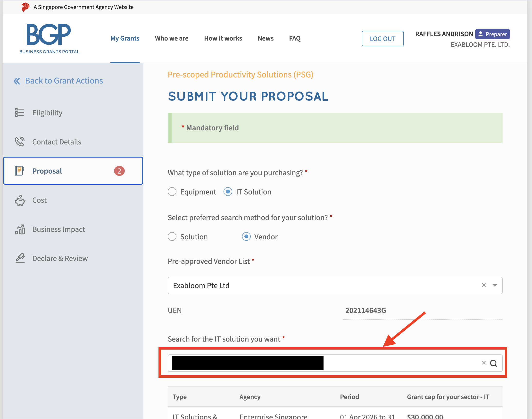The height and width of the screenshot is (419, 532).
Task: Select the Equipment radio button
Action: click(x=172, y=192)
